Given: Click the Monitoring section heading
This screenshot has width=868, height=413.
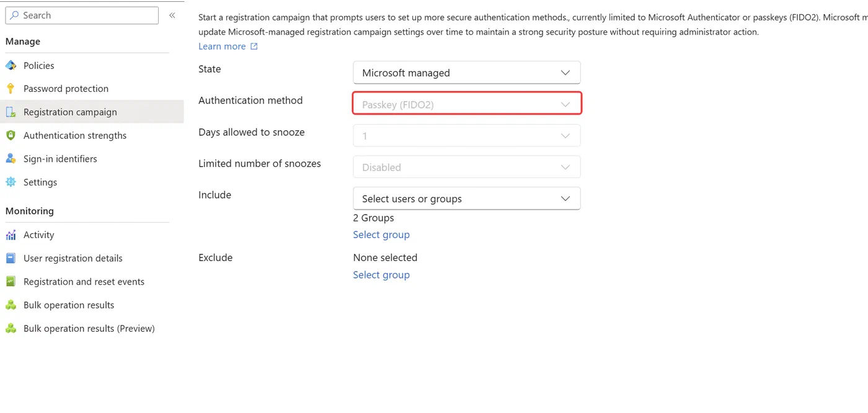Looking at the screenshot, I should click(30, 211).
